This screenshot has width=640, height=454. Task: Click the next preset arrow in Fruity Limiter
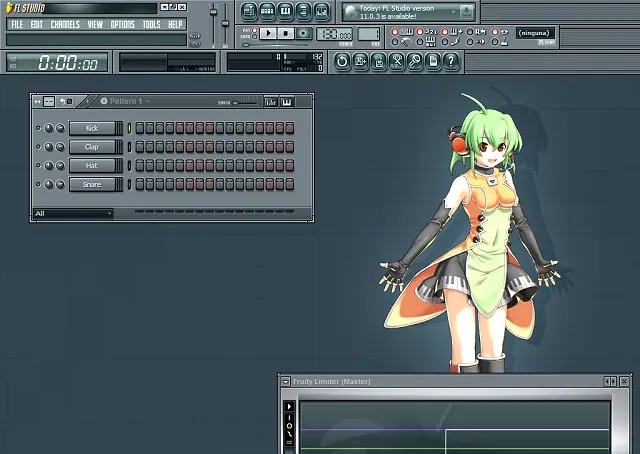(x=613, y=381)
